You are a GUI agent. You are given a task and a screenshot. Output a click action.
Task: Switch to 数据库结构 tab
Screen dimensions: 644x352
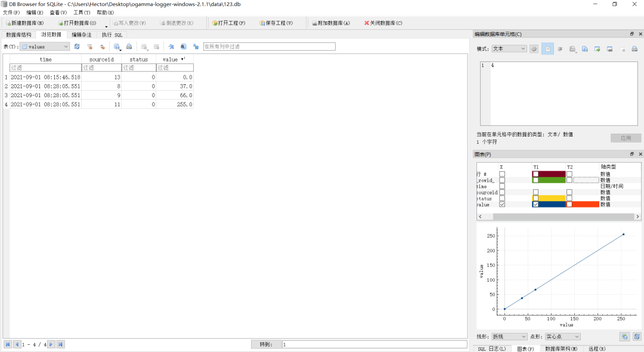18,35
